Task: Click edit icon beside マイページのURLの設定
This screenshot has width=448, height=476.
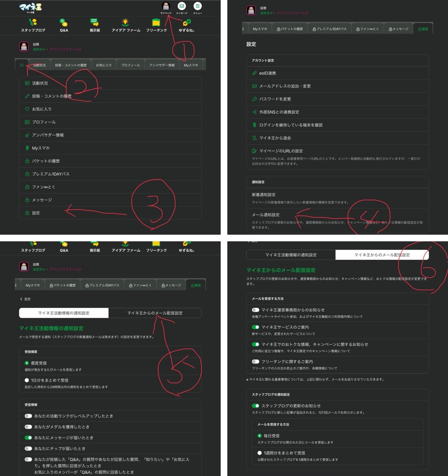Action: 254,151
